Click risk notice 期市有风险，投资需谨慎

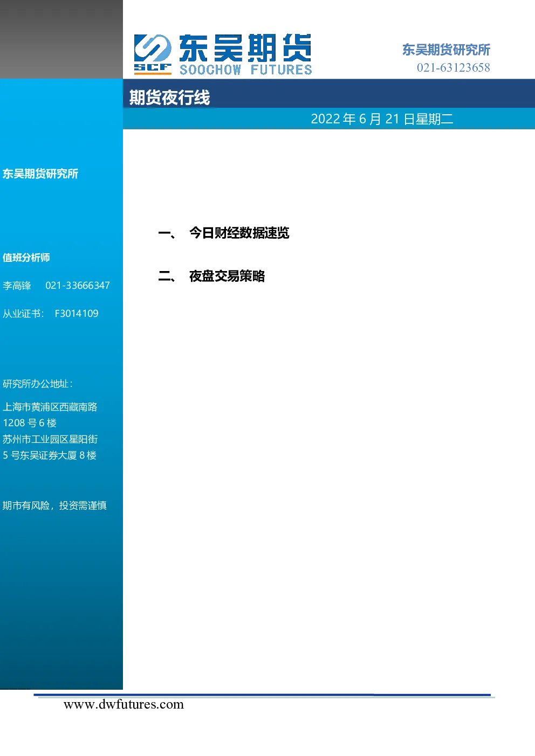tap(54, 505)
